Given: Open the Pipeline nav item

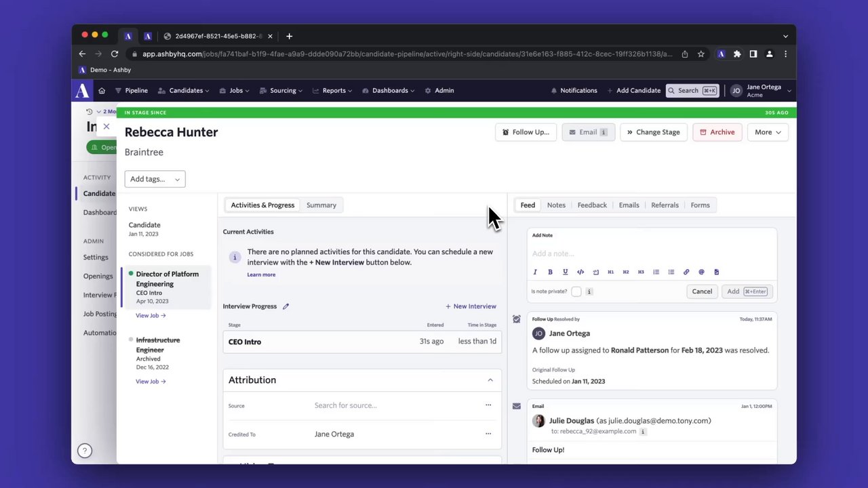Looking at the screenshot, I should tap(131, 90).
